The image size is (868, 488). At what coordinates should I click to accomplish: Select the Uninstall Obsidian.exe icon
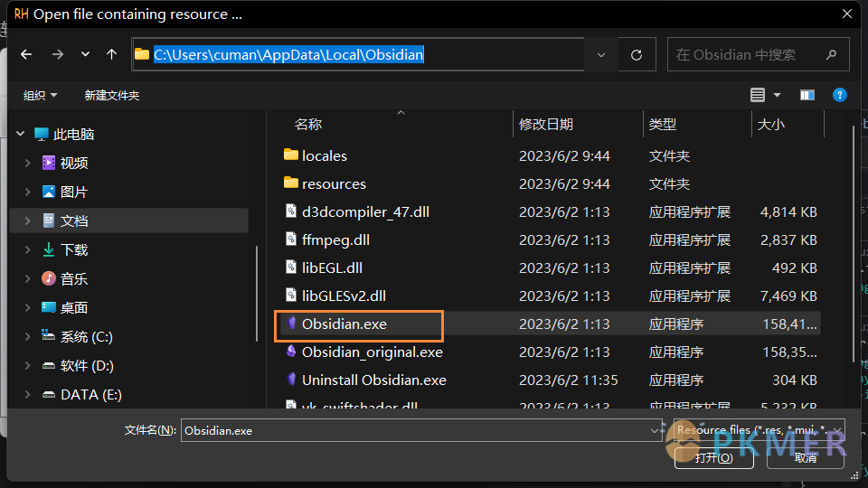(291, 379)
